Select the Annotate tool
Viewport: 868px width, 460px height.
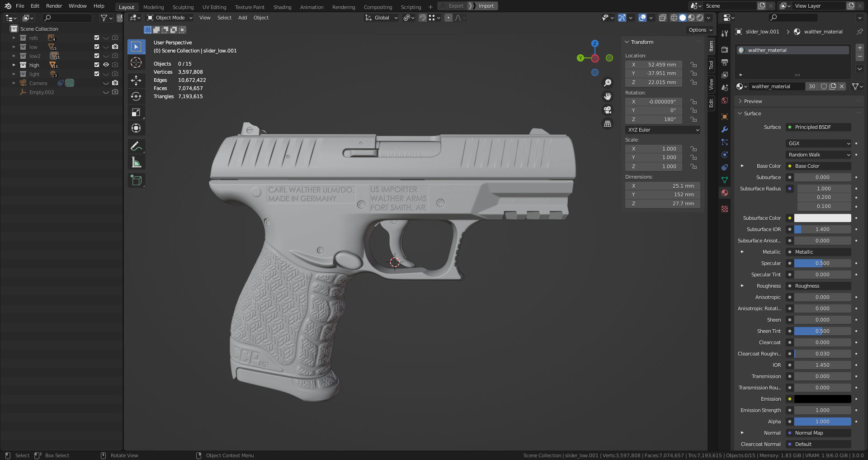tap(136, 147)
